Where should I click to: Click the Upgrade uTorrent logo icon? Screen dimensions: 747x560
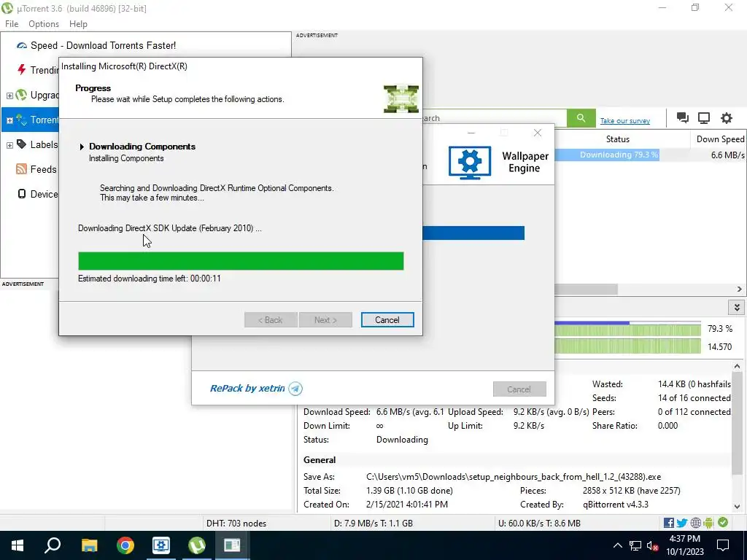tap(21, 95)
